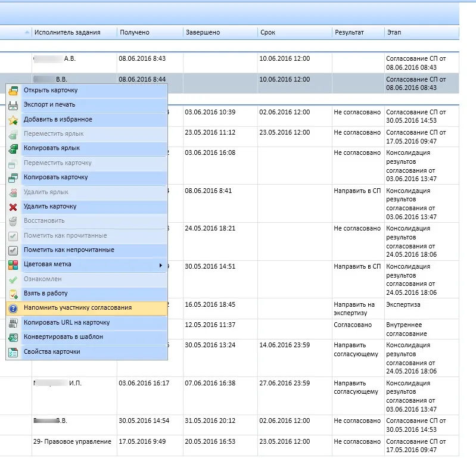Click the red X delete card icon
The height and width of the screenshot is (464, 476).
pyautogui.click(x=13, y=207)
